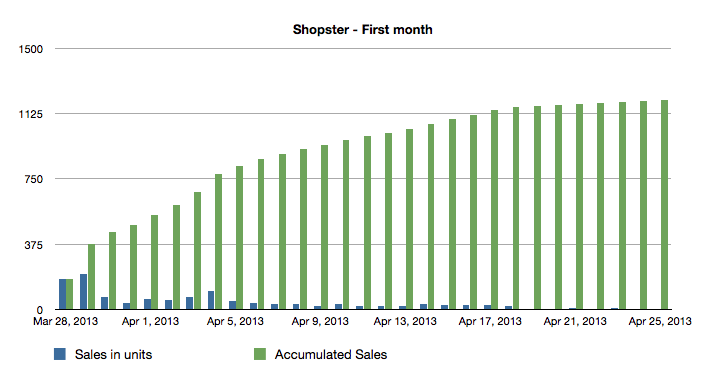Image resolution: width=718 pixels, height=374 pixels.
Task: Click the blue Sales in units legend swatch
Action: point(60,354)
